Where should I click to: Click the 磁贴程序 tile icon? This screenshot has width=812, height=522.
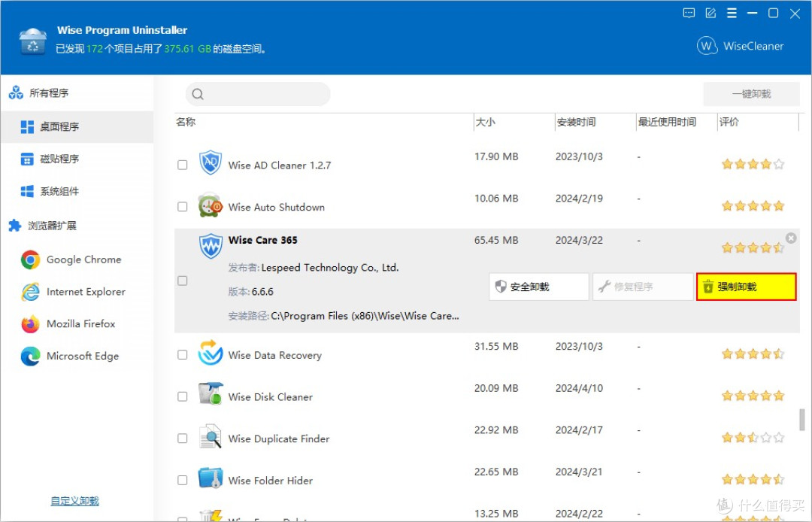click(27, 159)
